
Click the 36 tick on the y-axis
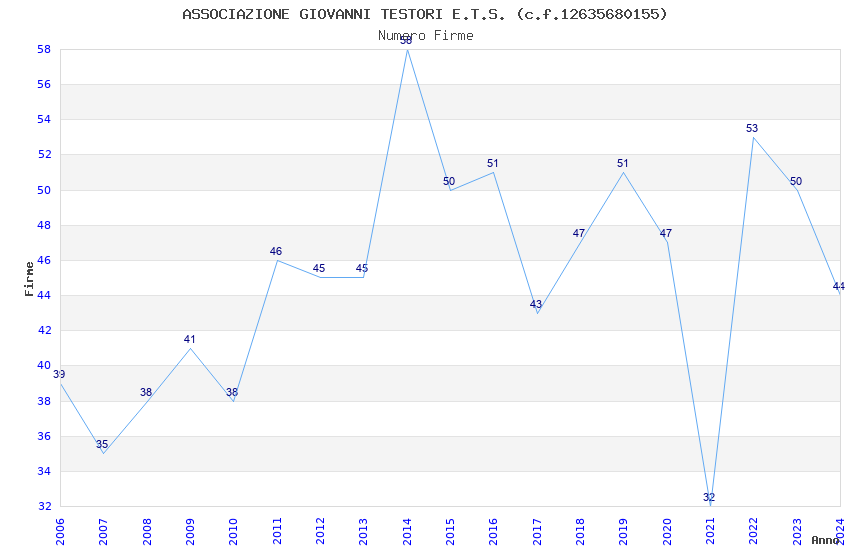point(44,437)
